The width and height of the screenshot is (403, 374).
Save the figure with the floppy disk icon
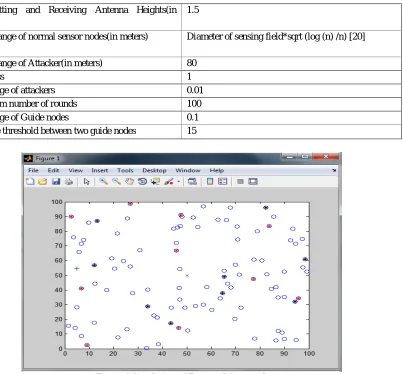(x=56, y=181)
